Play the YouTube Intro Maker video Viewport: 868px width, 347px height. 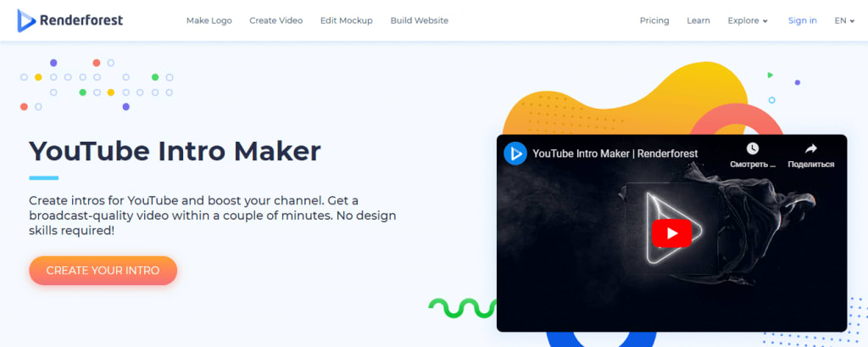pyautogui.click(x=671, y=233)
